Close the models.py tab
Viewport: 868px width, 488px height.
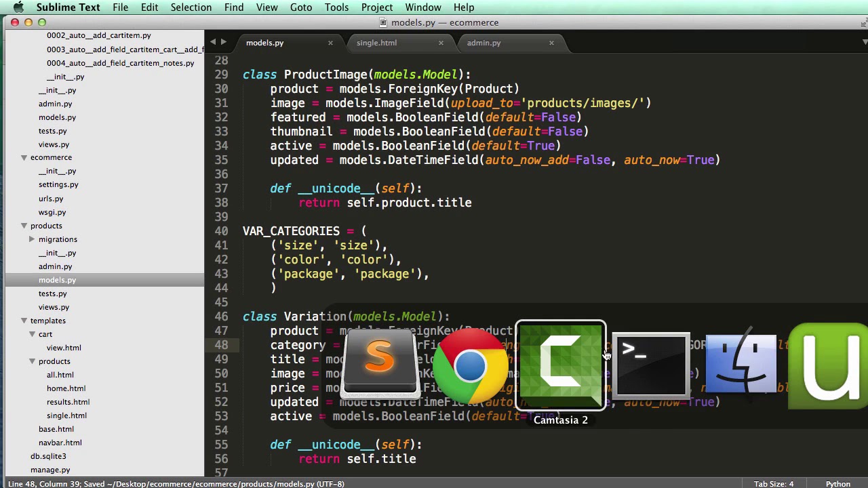pos(330,43)
